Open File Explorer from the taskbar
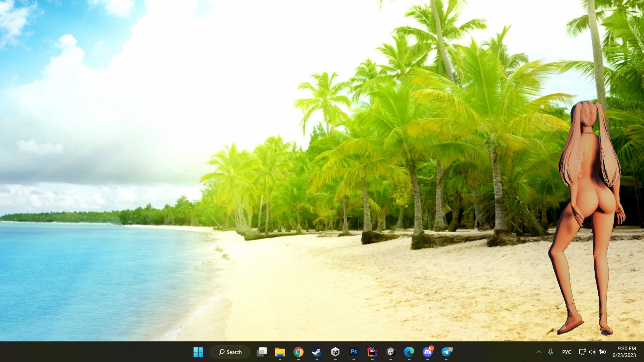The width and height of the screenshot is (644, 362). tap(280, 352)
